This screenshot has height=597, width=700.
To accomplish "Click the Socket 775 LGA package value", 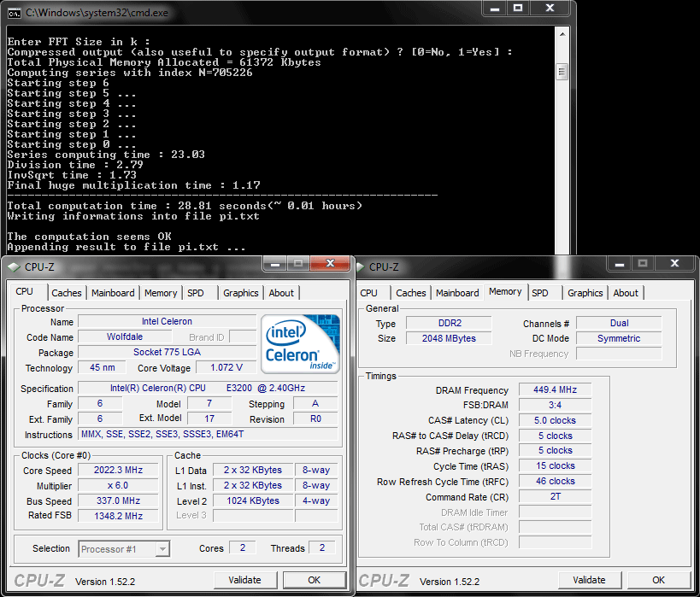I will [x=167, y=352].
